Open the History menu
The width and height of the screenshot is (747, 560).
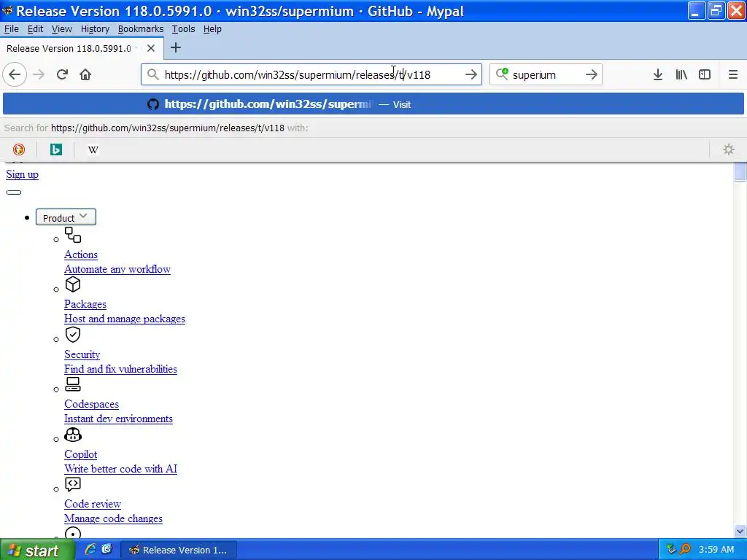(95, 29)
